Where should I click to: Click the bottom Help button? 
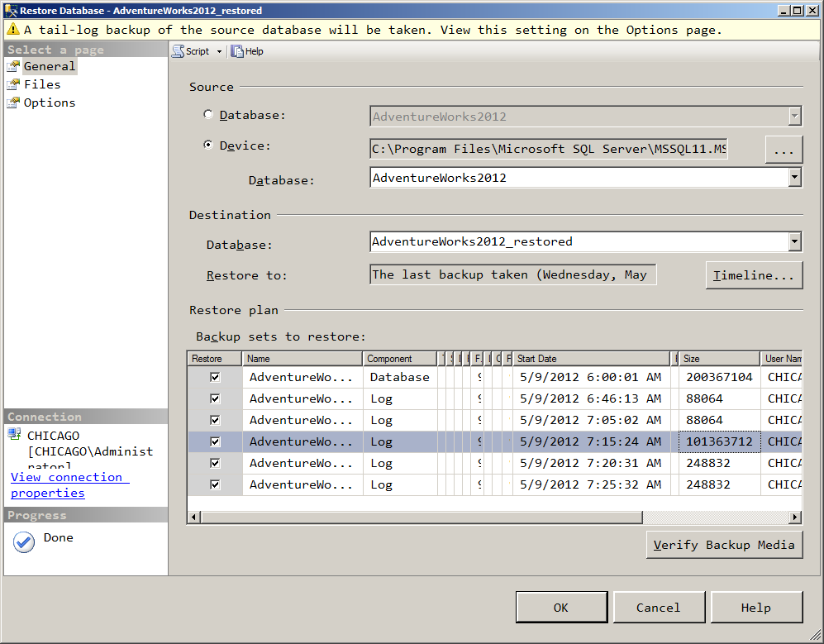click(757, 607)
